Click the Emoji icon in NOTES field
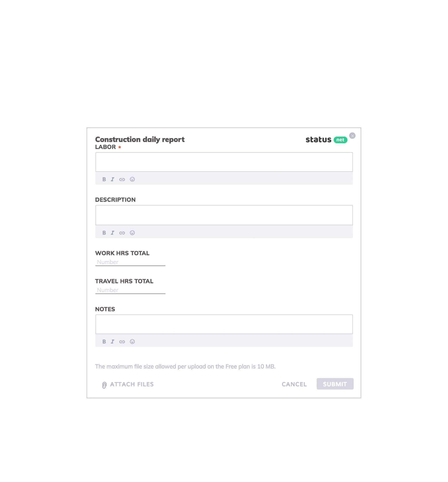Image resolution: width=448 pixels, height=482 pixels. click(x=132, y=341)
